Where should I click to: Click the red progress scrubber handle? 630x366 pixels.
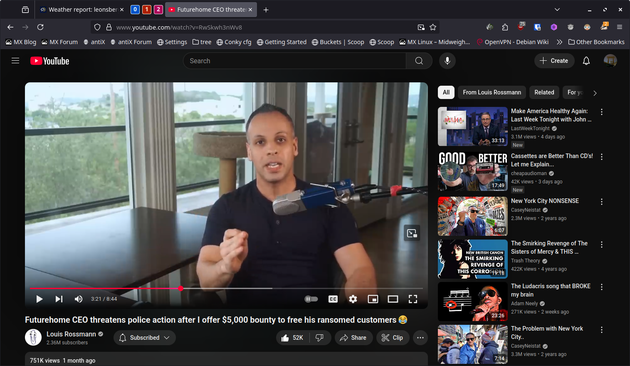click(181, 288)
